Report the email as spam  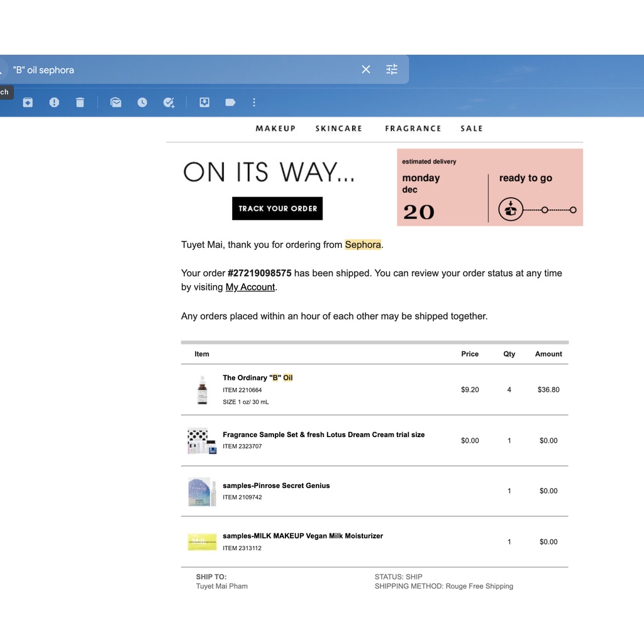pyautogui.click(x=54, y=103)
